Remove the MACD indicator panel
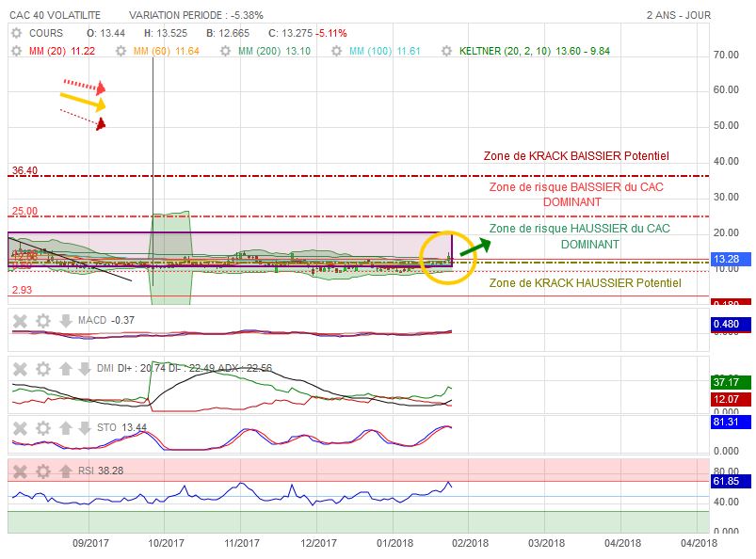The height and width of the screenshot is (559, 756). pos(20,321)
